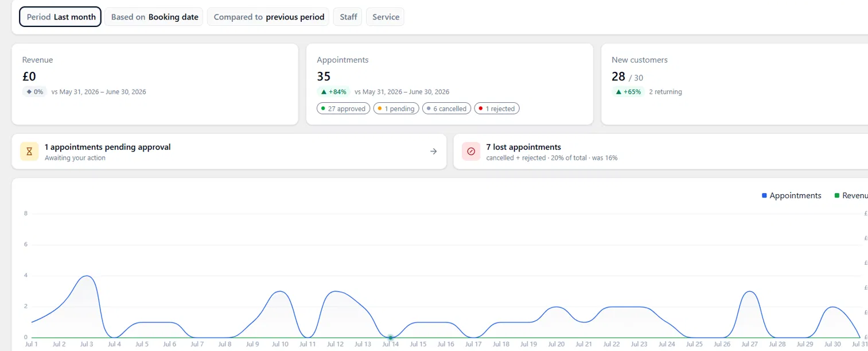The width and height of the screenshot is (868, 351).
Task: Click the Jul 1 axis label
Action: [x=31, y=345]
